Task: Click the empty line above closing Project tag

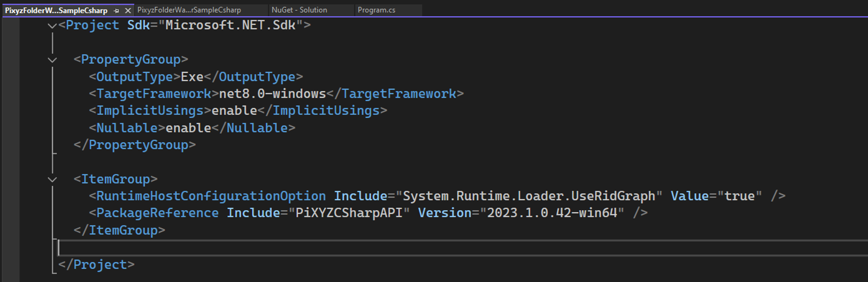Action: tap(271, 248)
